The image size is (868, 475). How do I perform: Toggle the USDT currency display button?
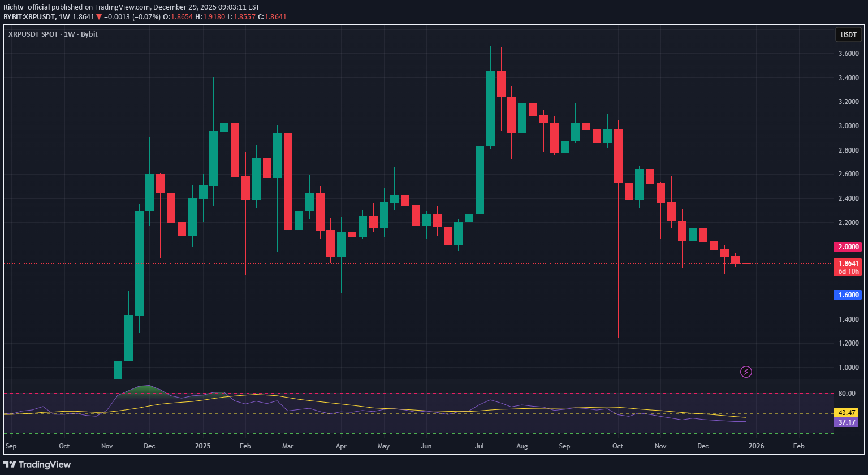(848, 34)
